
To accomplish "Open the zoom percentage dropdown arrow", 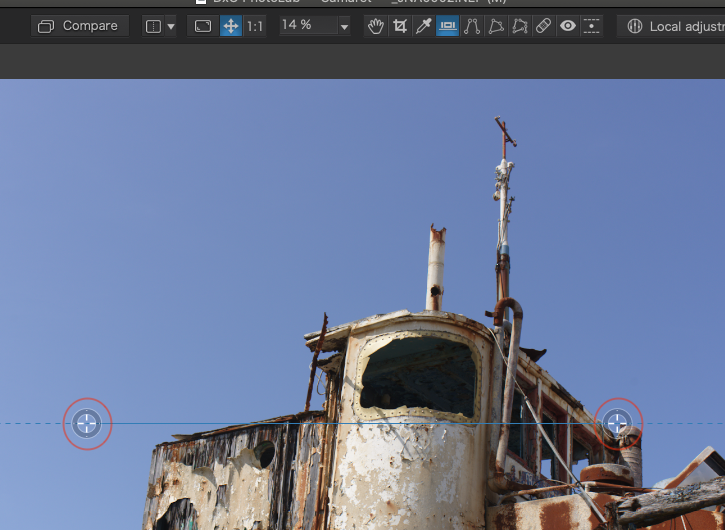I will [x=344, y=27].
